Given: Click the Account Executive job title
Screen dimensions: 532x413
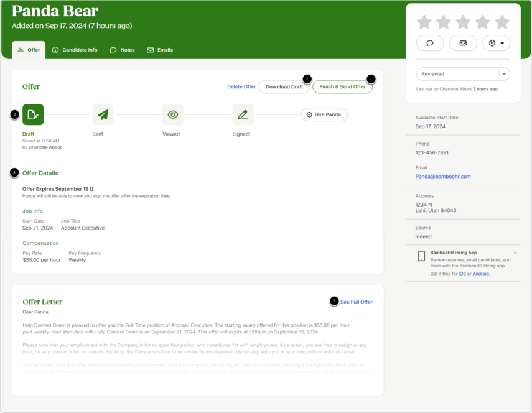Looking at the screenshot, I should coord(83,228).
